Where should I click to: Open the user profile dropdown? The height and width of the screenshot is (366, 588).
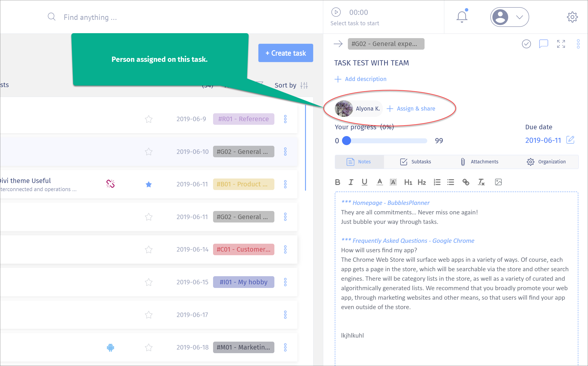(510, 17)
